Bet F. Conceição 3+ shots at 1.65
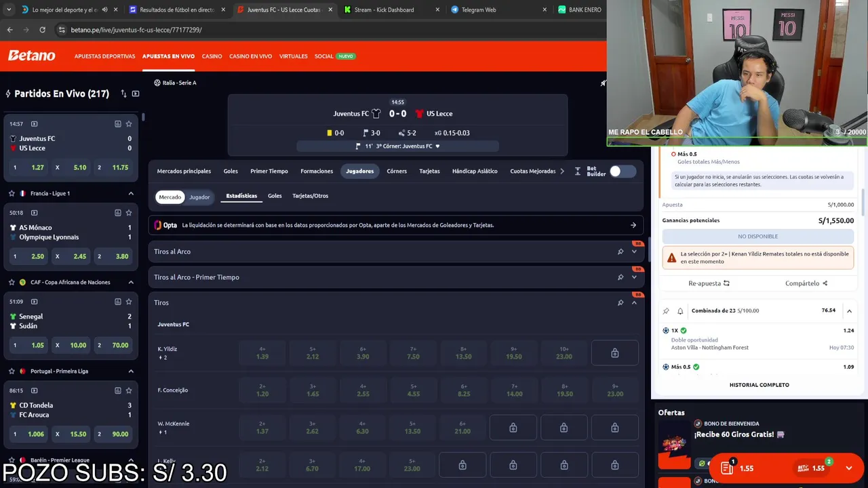Viewport: 868px width, 488px height. (x=313, y=390)
